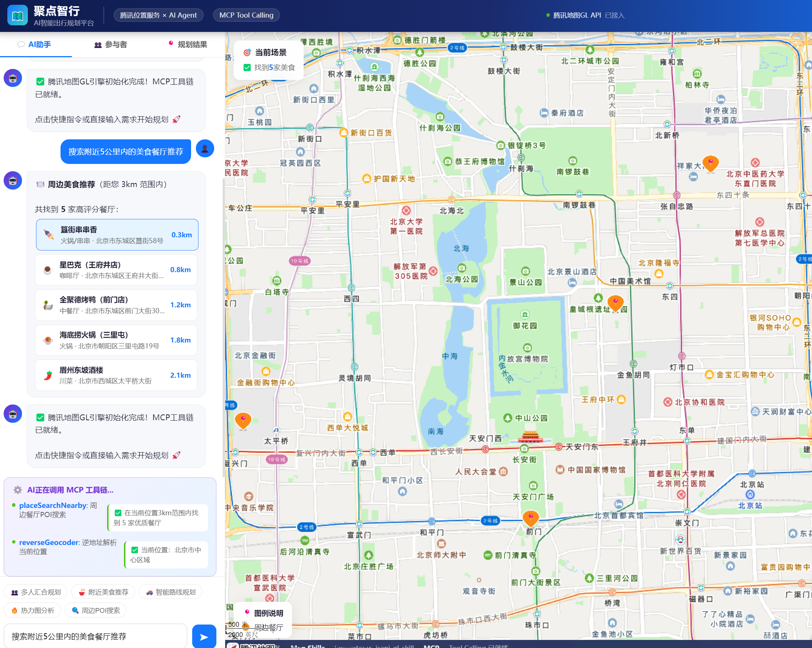Click the Tiananmen gate landmark icon
Viewport: 812px width, 648px height.
530,436
